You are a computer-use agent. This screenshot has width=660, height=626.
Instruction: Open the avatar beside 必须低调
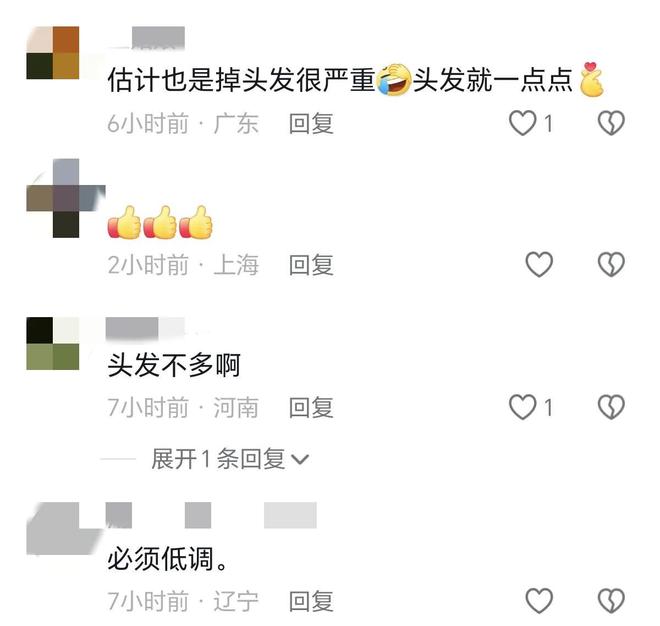63,528
